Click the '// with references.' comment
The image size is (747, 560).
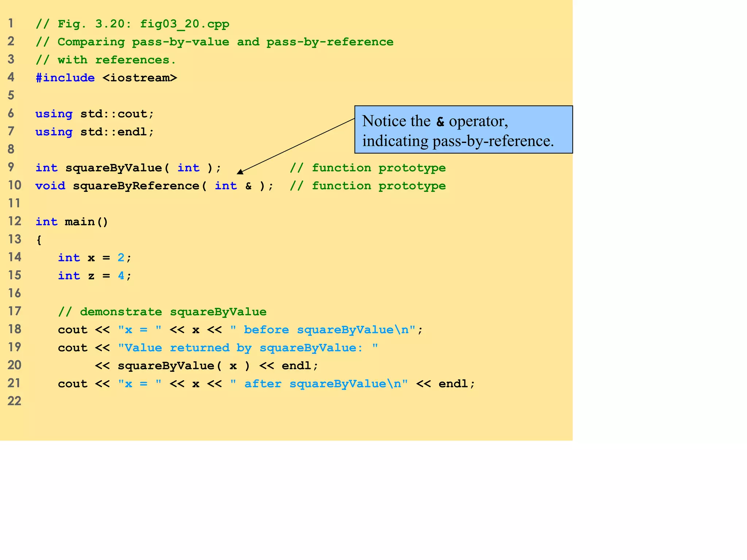(x=106, y=60)
